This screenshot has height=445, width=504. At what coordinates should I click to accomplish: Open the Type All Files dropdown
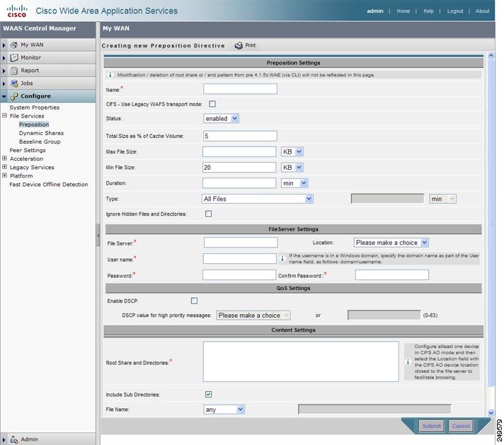258,199
